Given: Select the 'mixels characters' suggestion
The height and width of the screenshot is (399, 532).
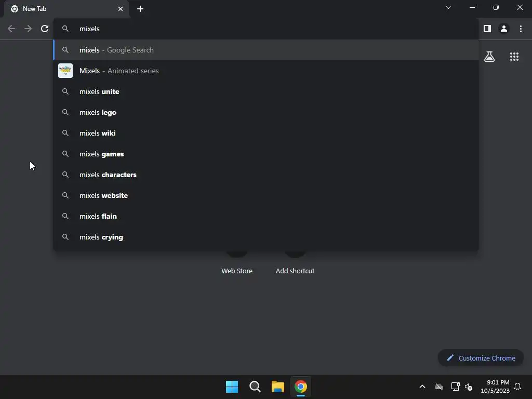Looking at the screenshot, I should click(266, 175).
